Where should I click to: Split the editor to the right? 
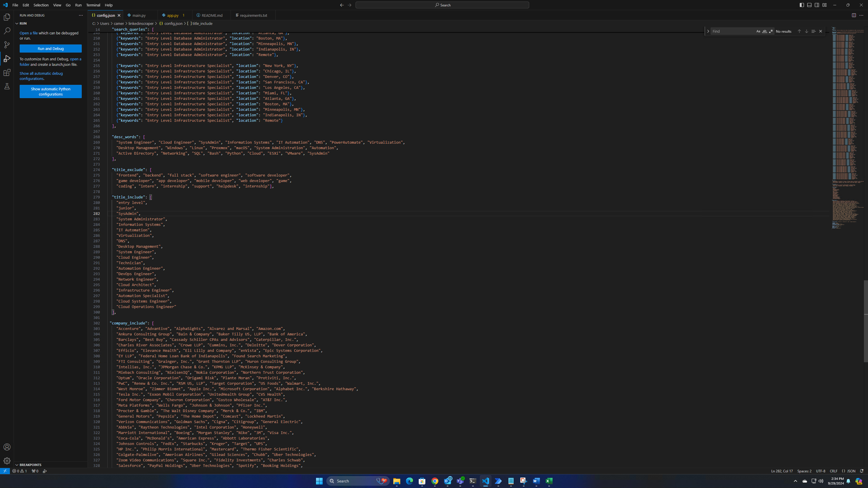[854, 15]
